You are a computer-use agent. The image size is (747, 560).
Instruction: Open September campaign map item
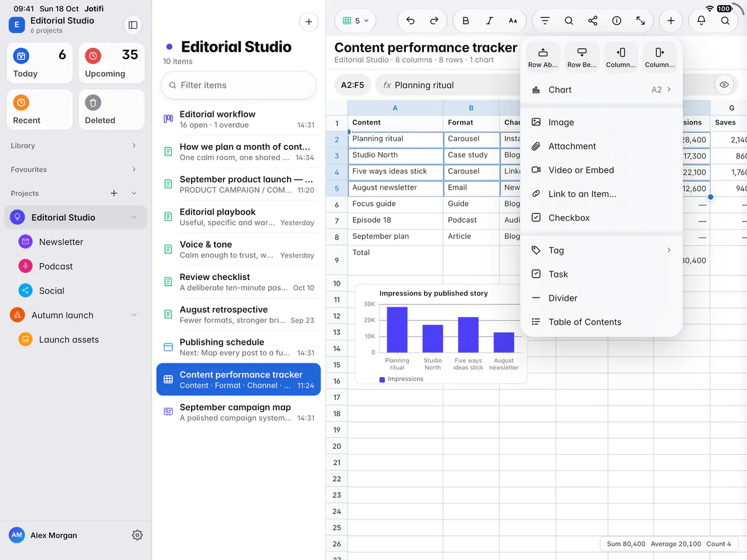(238, 413)
